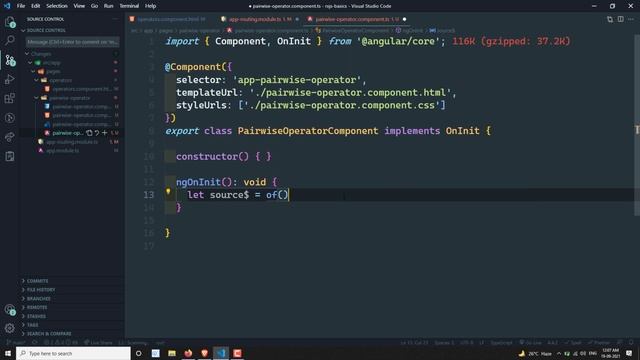The height and width of the screenshot is (360, 640).
Task: Click the split editor right icon
Action: pos(620,19)
